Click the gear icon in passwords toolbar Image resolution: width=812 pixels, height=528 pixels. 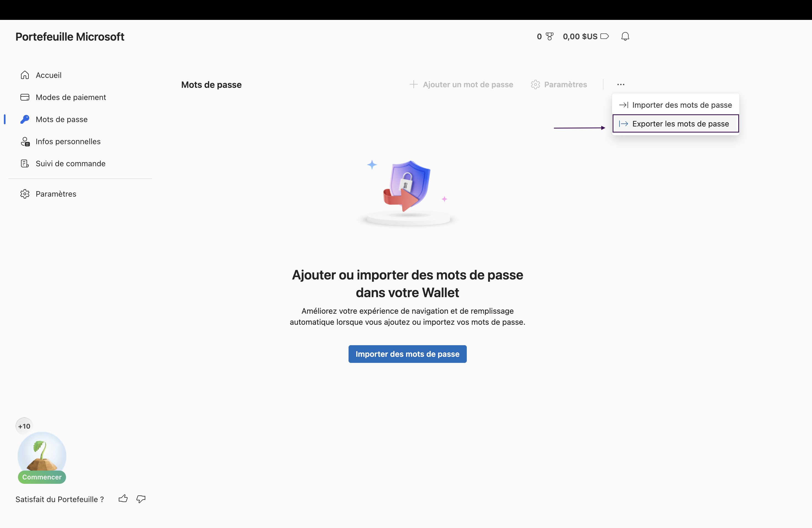point(535,85)
